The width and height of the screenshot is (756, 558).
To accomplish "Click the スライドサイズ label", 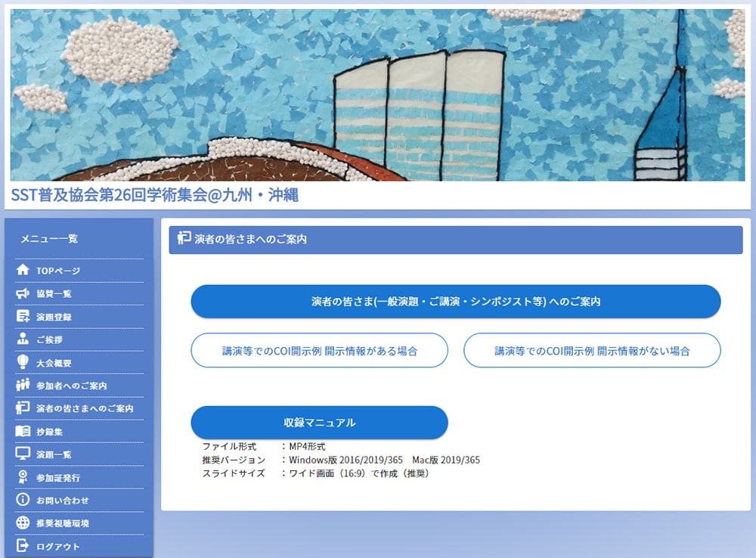I will click(x=234, y=473).
